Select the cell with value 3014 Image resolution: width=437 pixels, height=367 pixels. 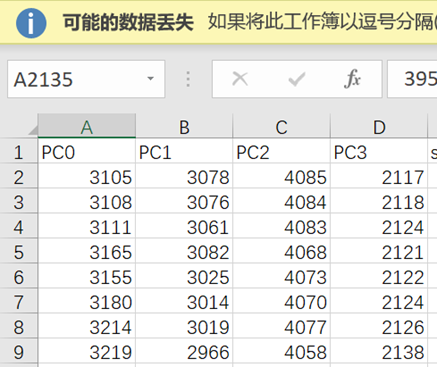184,302
